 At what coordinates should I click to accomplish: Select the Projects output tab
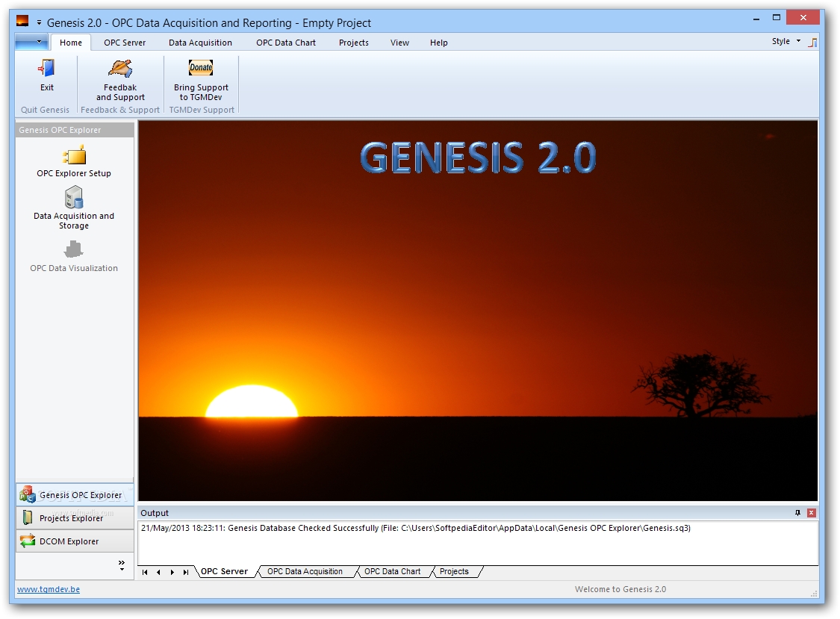pos(454,571)
